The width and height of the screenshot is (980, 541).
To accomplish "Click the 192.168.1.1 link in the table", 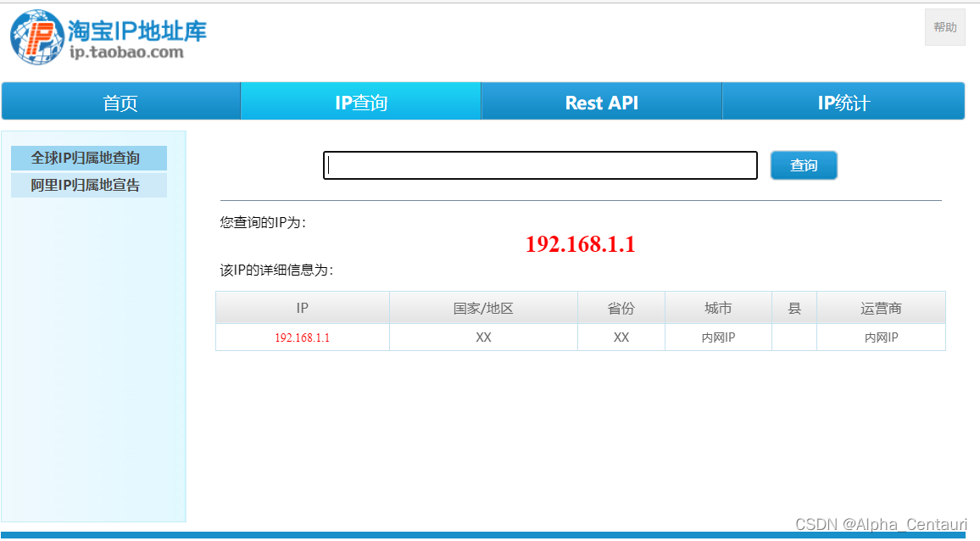I will pos(302,337).
